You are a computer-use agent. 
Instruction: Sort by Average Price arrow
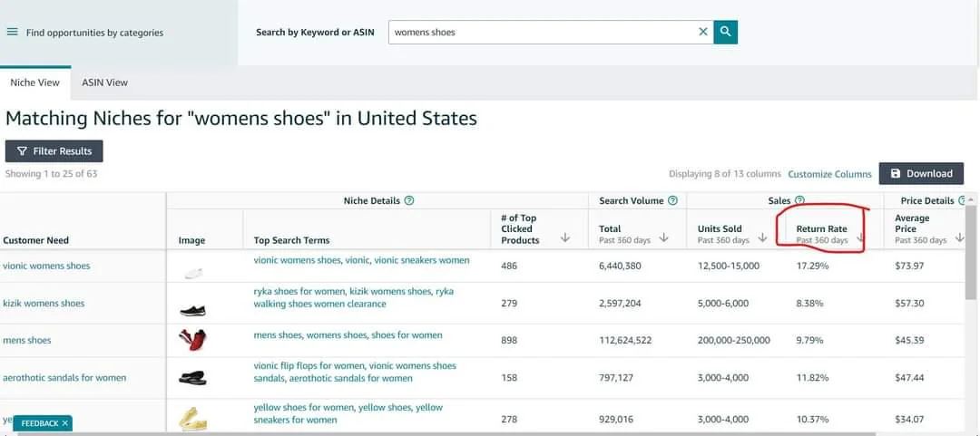pos(959,237)
